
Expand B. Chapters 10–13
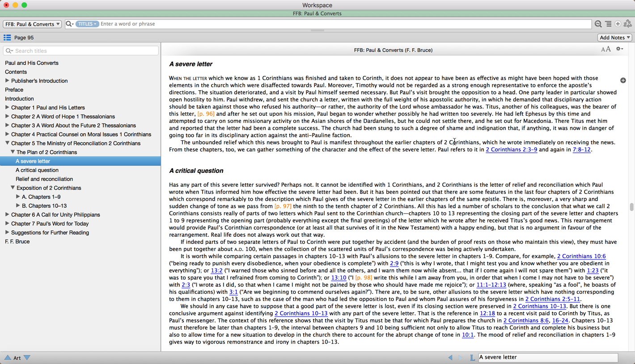coord(18,206)
